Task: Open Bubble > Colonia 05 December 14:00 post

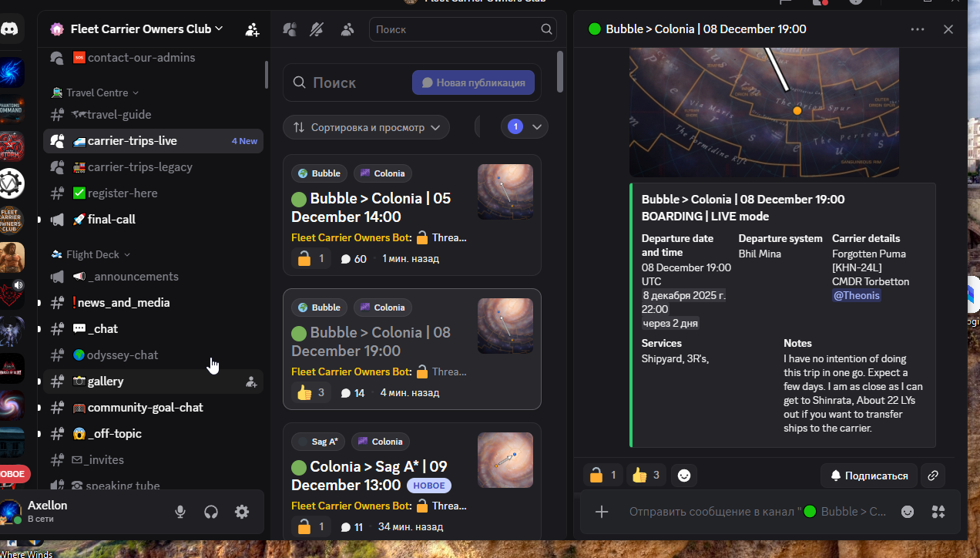Action: point(412,215)
